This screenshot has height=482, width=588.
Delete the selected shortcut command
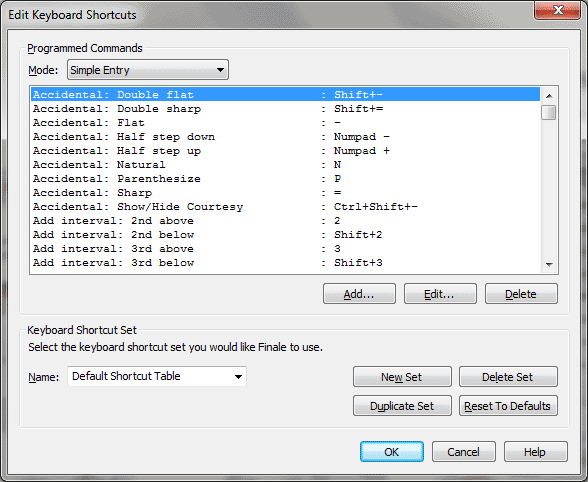click(x=521, y=294)
